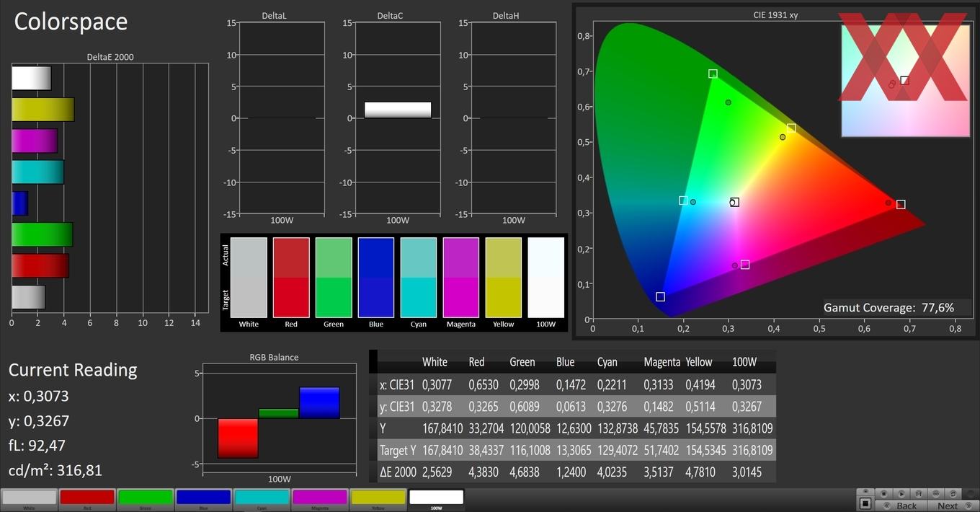Select the Red swatch in bottom strip
Viewport: 980px width, 512px height.
point(87,499)
